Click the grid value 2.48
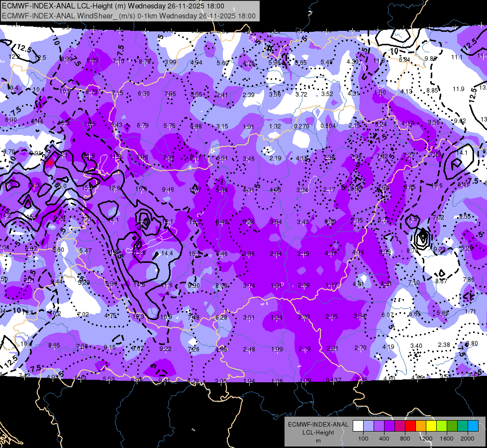 tap(249, 349)
